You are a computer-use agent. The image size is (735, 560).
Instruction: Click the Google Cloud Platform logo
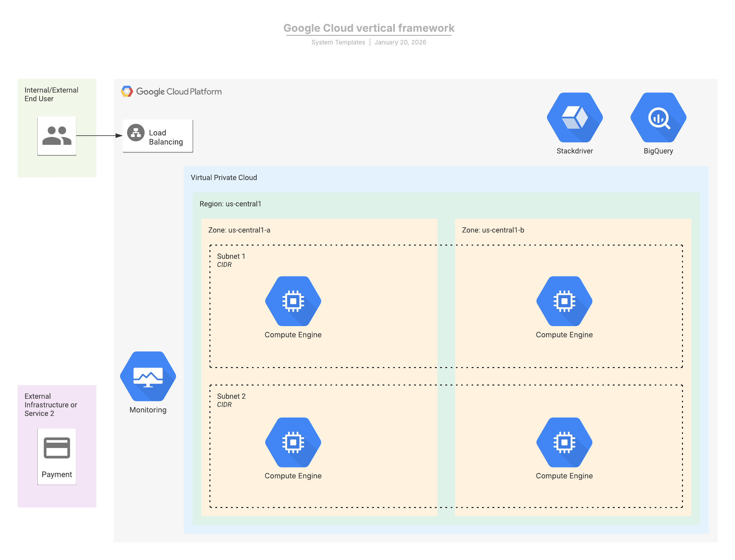pyautogui.click(x=171, y=91)
